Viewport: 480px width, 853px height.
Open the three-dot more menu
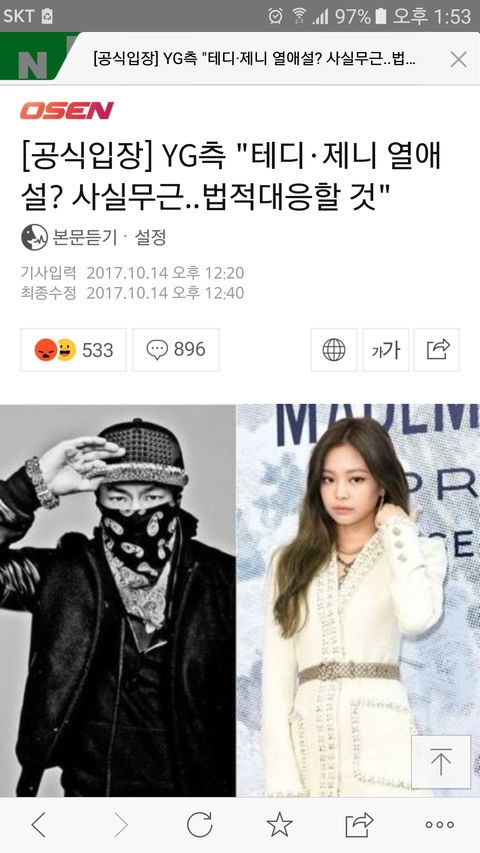[440, 825]
